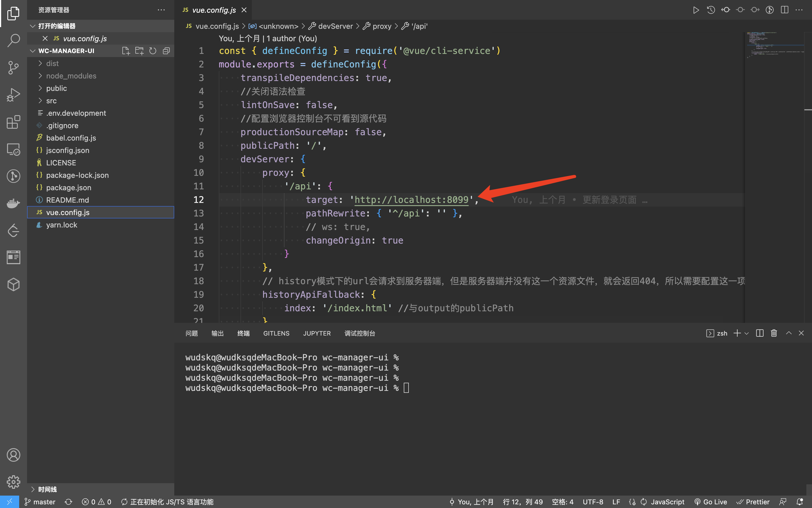Select the JavaScript language mode

tap(667, 502)
